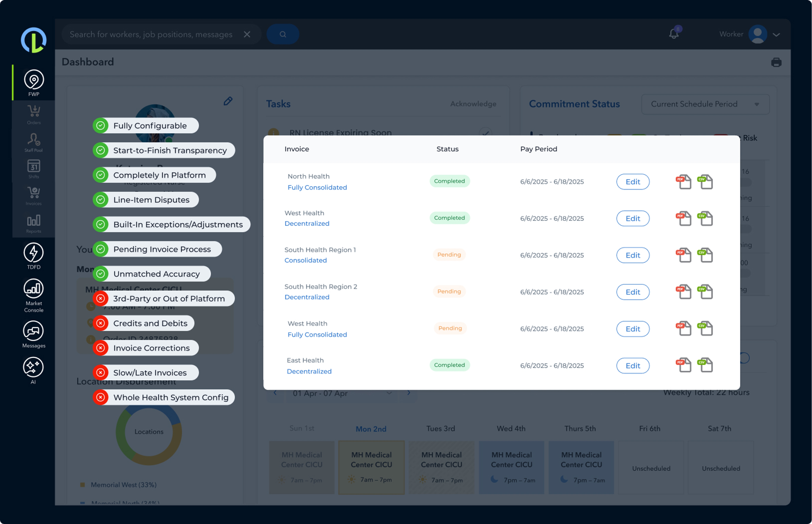Viewport: 812px width, 524px height.
Task: Download CSV for South Health Region 1
Action: click(x=705, y=255)
